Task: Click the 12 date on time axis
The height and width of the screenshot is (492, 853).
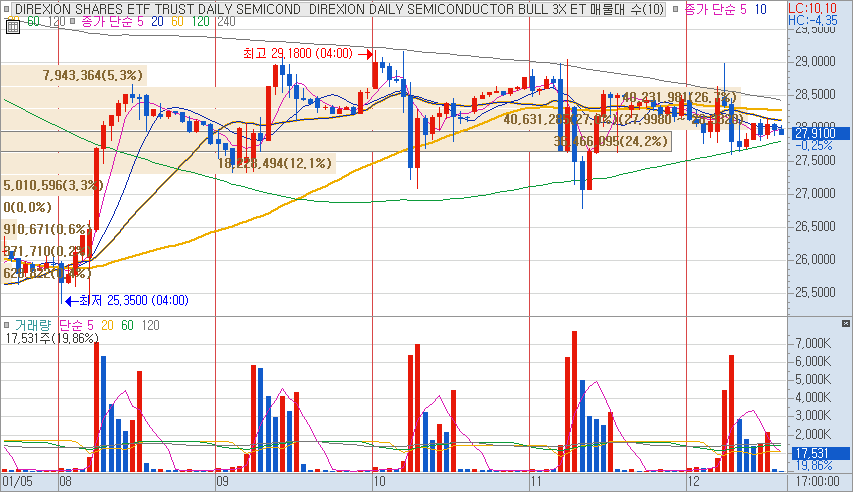Action: point(694,481)
